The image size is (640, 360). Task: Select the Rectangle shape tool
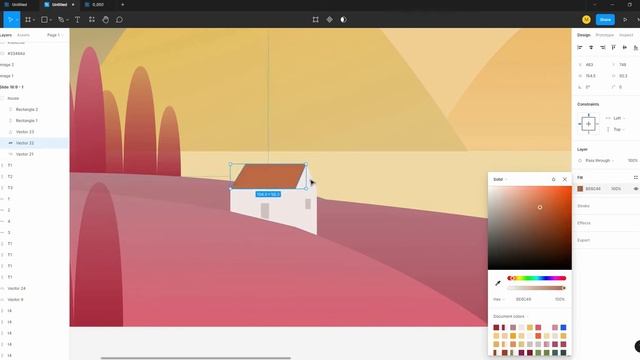click(x=44, y=20)
